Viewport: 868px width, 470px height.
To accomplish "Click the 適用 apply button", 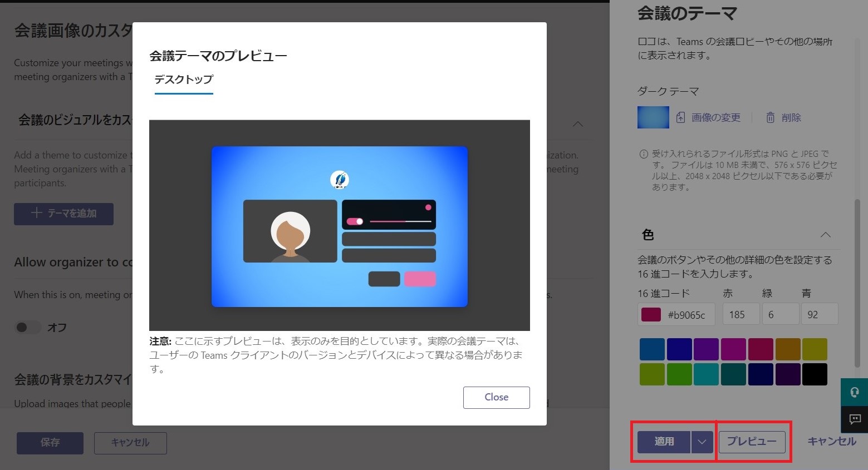I will 664,442.
